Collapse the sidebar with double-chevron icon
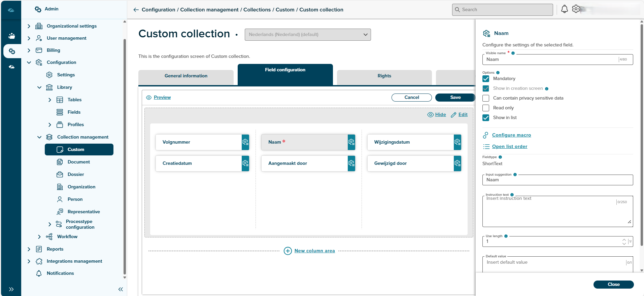The height and width of the screenshot is (296, 644). (121, 289)
